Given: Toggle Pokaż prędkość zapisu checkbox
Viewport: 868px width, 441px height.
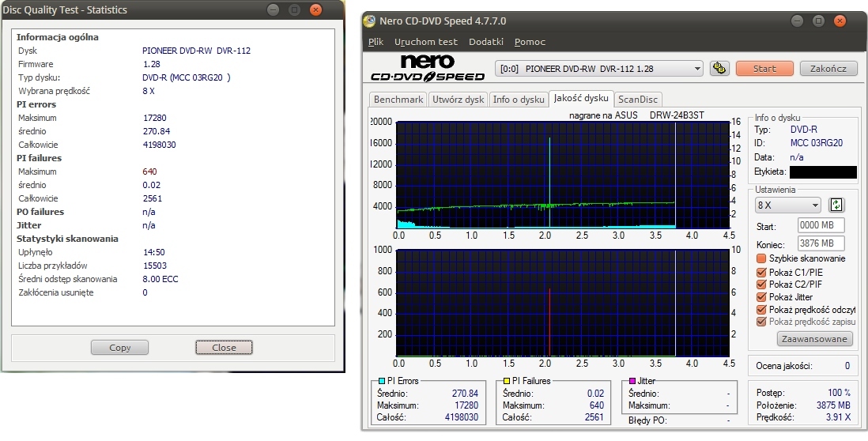Looking at the screenshot, I should point(761,322).
